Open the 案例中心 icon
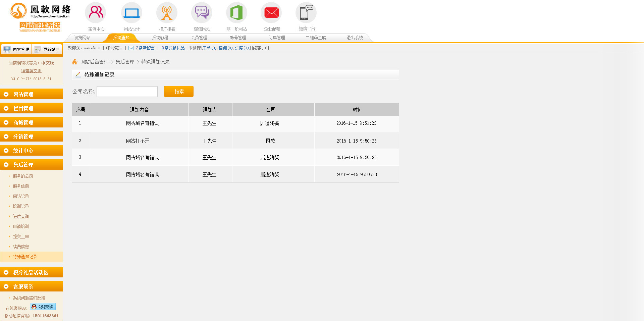 (x=96, y=13)
